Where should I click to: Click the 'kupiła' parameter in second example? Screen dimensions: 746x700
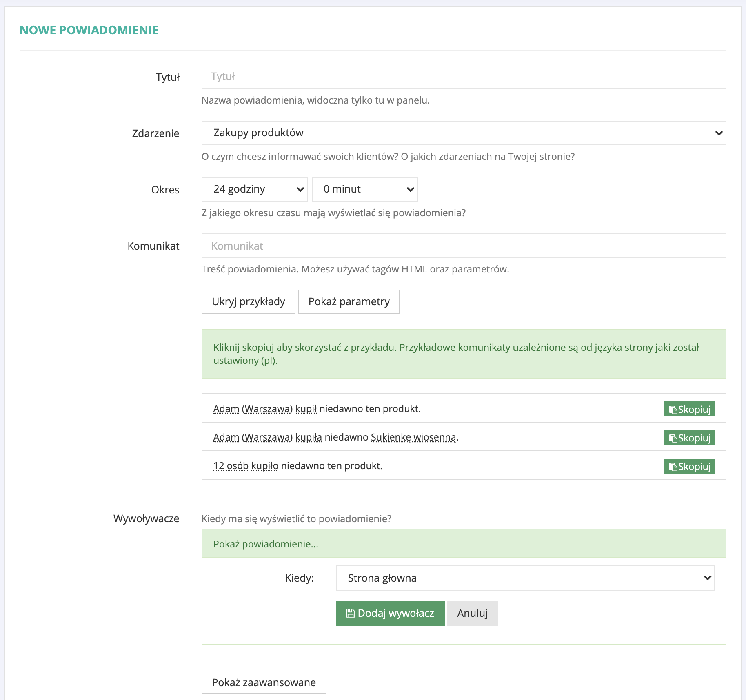click(x=309, y=437)
